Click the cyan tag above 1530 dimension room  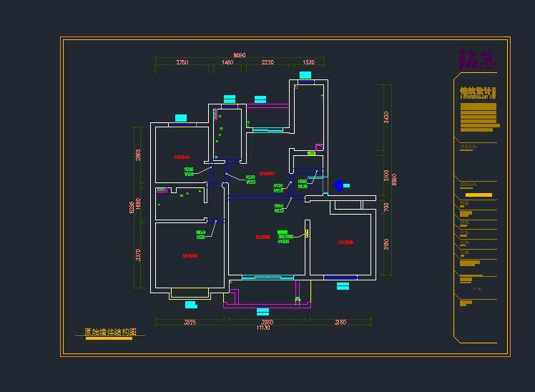pos(305,75)
